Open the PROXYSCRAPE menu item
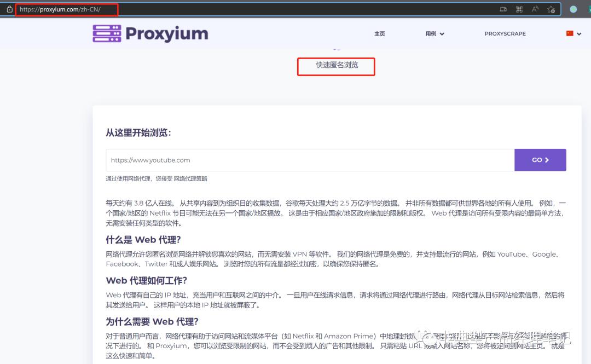The image size is (591, 364). [505, 33]
